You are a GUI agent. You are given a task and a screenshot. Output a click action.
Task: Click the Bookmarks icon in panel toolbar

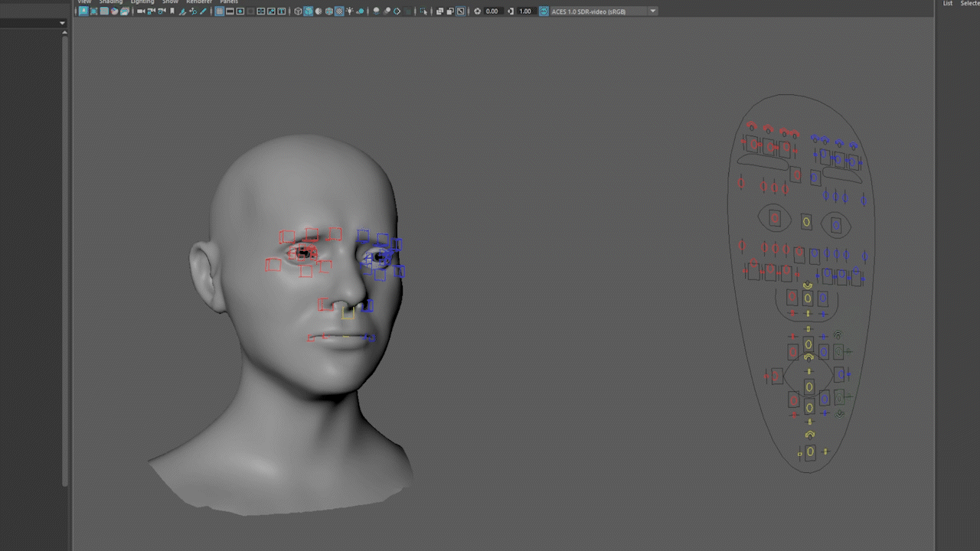click(172, 11)
